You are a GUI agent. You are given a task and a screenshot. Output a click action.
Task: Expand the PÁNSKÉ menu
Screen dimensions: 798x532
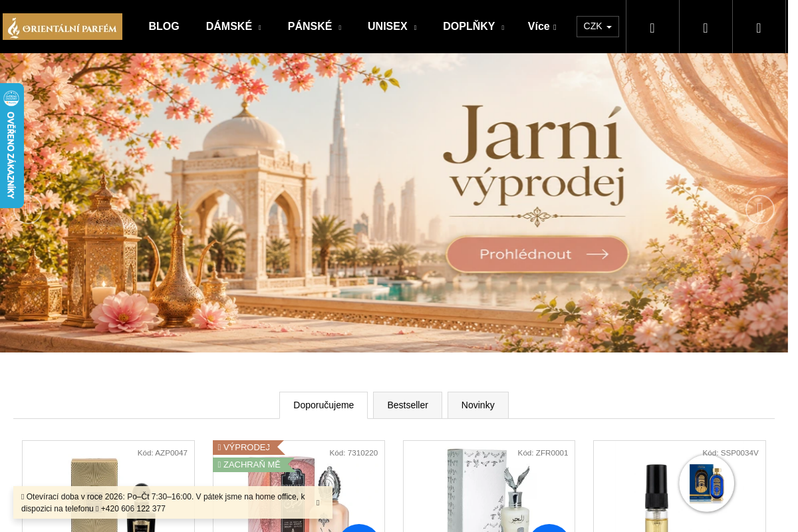pos(315,27)
